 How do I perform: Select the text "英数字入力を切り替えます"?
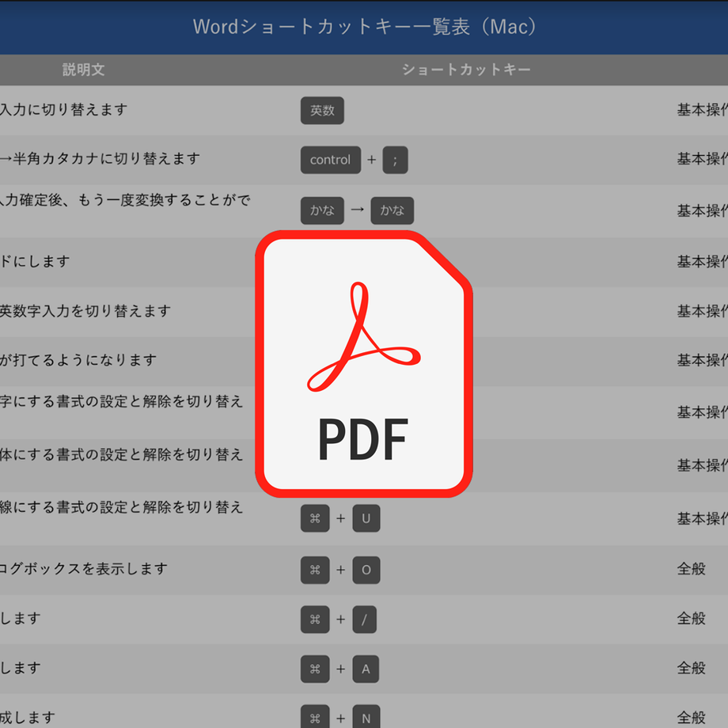[x=85, y=311]
